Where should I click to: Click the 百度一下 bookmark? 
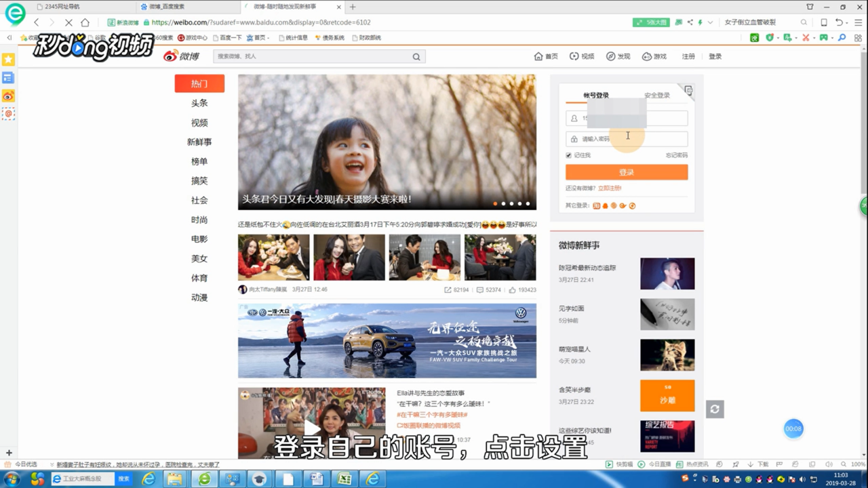click(227, 38)
